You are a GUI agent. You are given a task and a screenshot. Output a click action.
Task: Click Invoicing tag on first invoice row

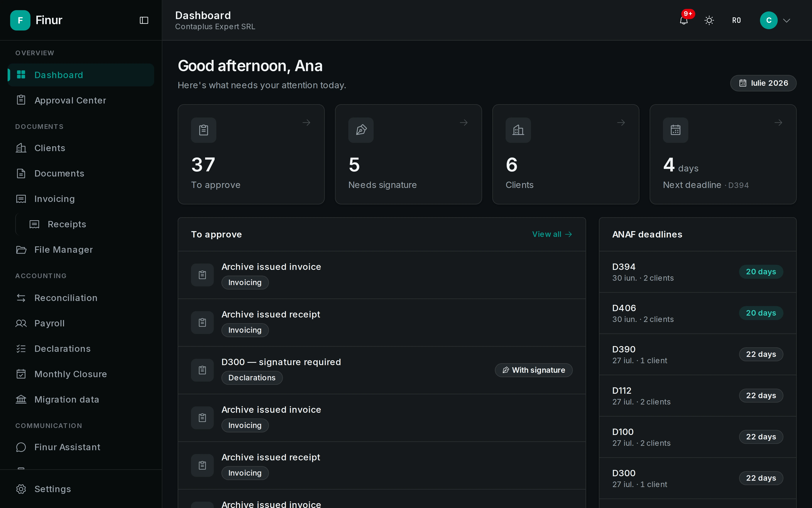[245, 283]
